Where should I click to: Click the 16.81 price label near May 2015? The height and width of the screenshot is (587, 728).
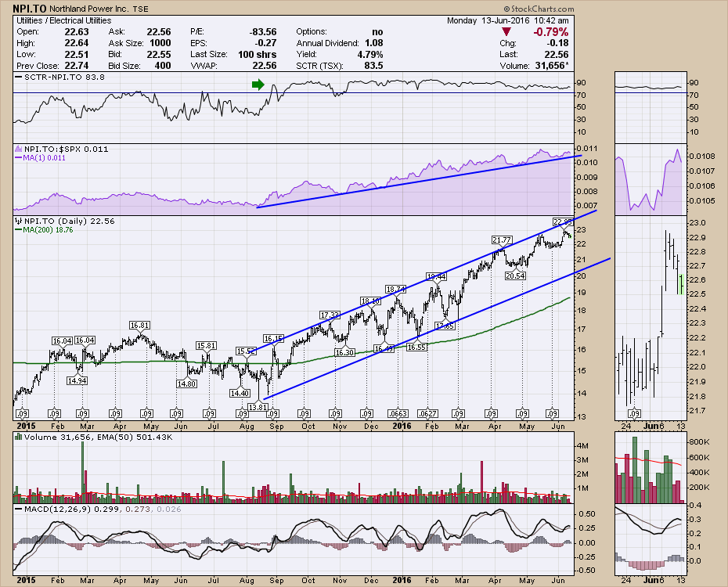click(x=140, y=326)
